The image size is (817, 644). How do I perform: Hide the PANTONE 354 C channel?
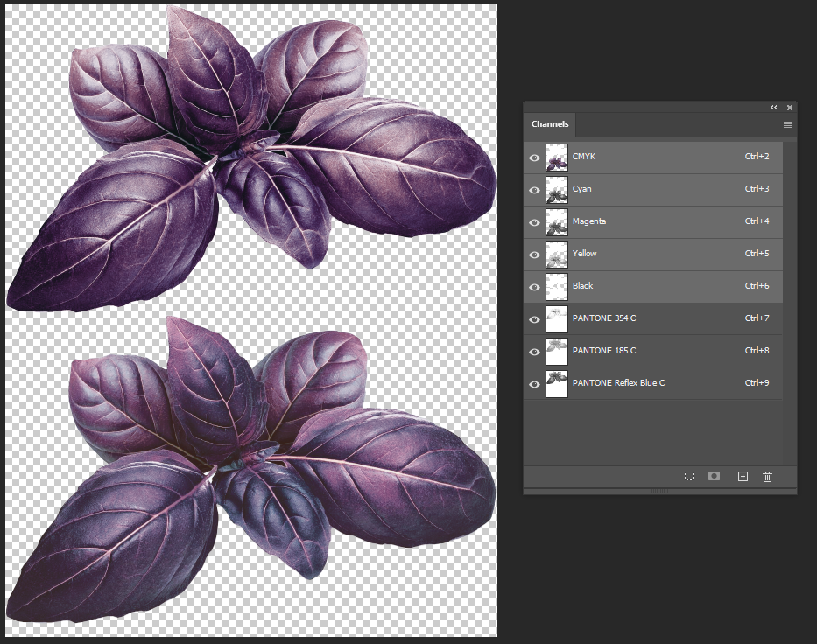[534, 319]
